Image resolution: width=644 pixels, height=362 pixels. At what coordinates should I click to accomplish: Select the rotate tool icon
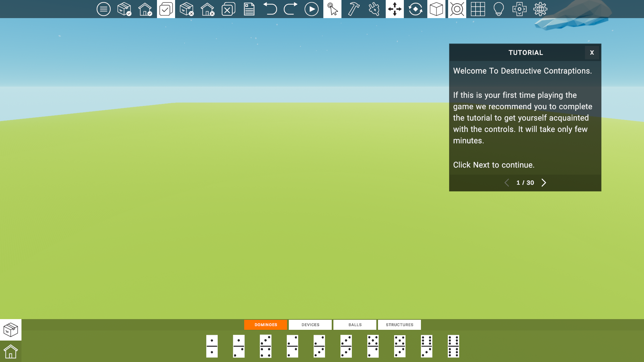click(x=415, y=9)
